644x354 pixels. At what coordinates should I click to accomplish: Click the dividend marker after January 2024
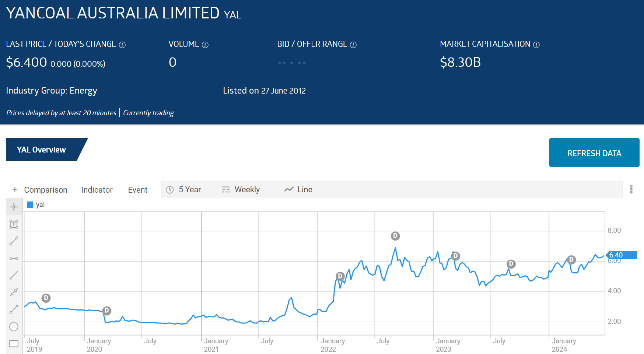click(571, 260)
